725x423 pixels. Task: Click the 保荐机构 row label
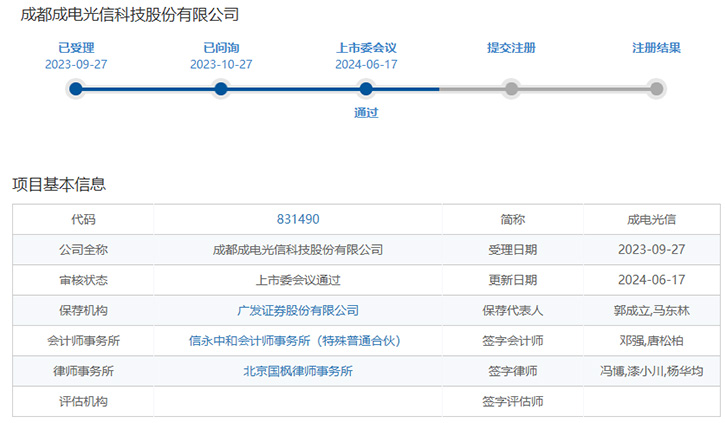click(x=83, y=310)
